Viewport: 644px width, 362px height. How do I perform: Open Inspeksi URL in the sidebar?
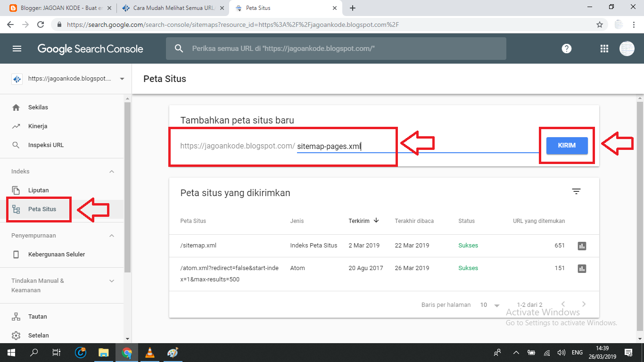[x=62, y=145]
